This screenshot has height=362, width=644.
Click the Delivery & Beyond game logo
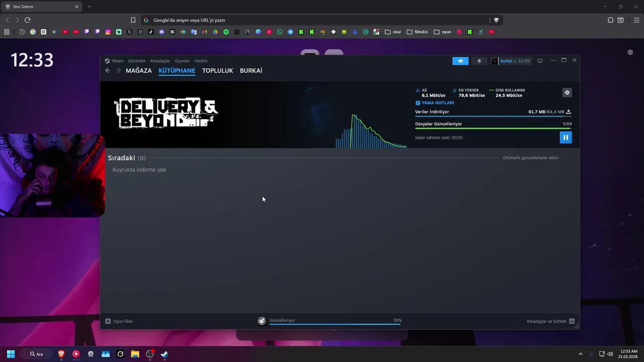[x=166, y=113]
